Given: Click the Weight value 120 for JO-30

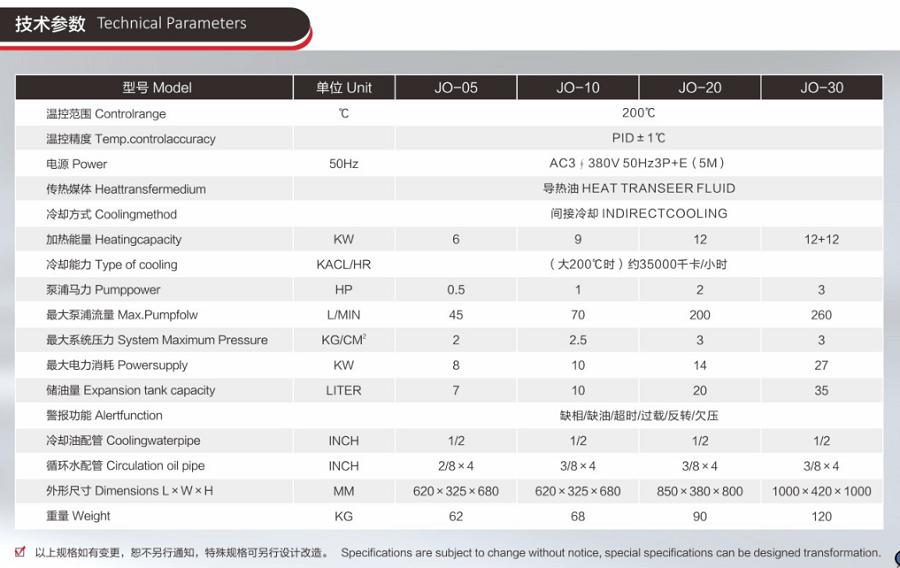Looking at the screenshot, I should pos(821,516).
